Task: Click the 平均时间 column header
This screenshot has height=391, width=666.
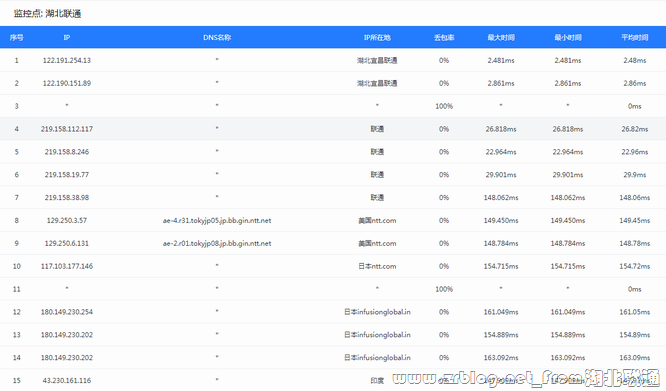Action: pos(635,37)
